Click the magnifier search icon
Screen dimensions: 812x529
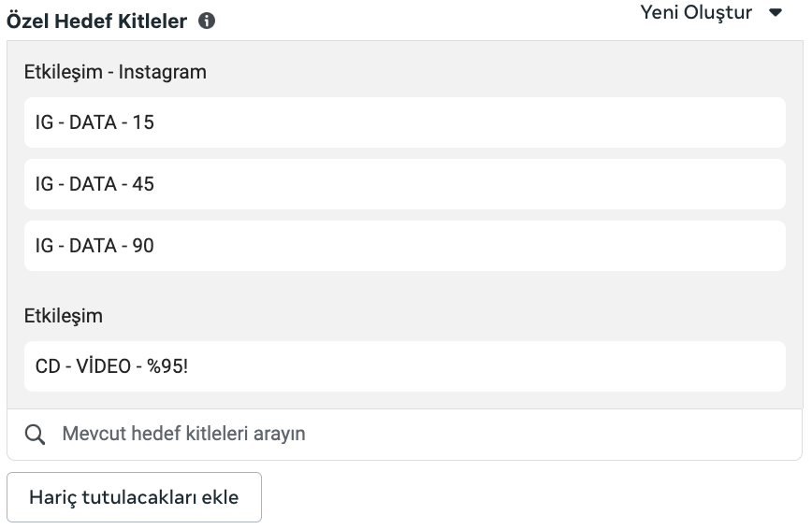(x=35, y=435)
